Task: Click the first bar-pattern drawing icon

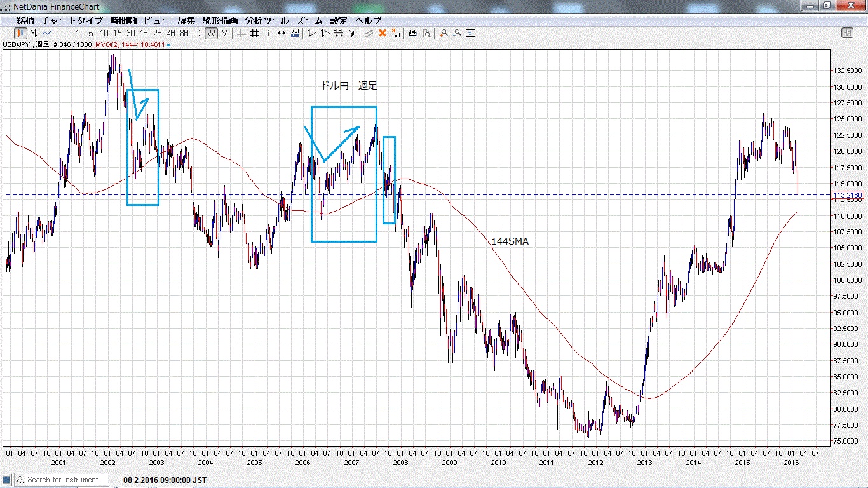Action: coord(313,33)
